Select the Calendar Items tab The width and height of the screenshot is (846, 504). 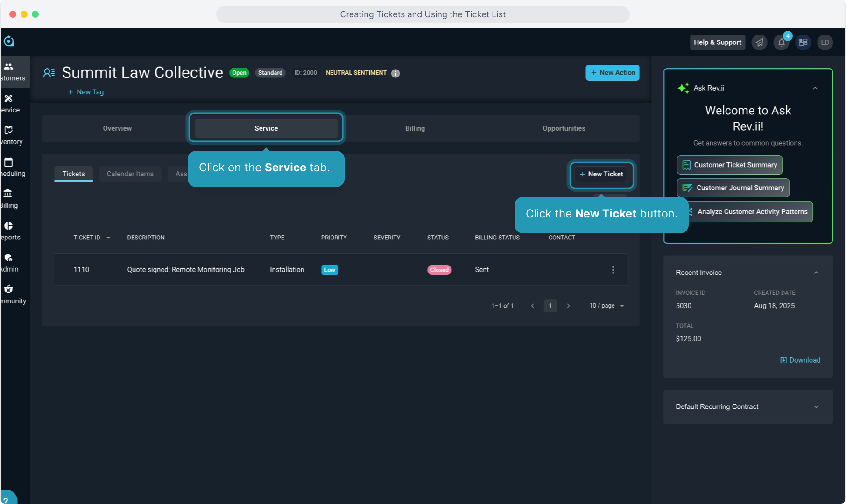tap(130, 174)
